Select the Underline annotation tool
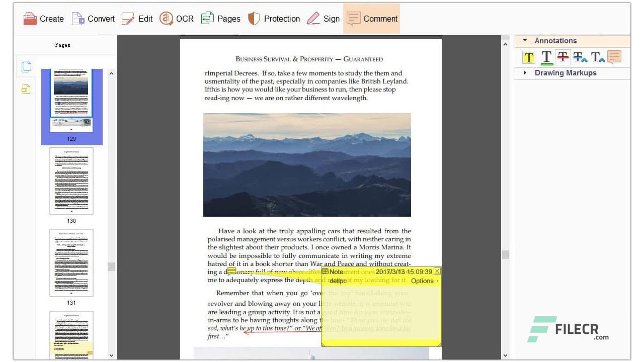This screenshot has height=362, width=644. point(546,57)
